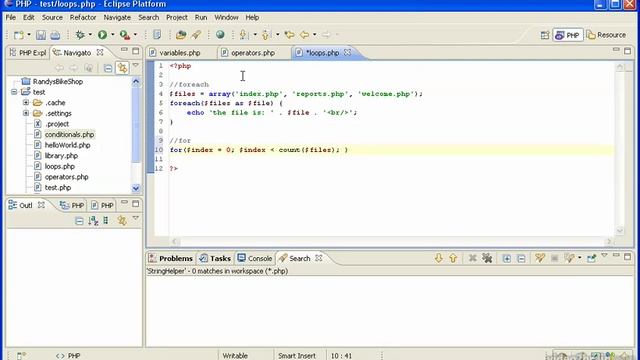This screenshot has height=360, width=640.
Task: Open the Navigate menu
Action: point(117,18)
